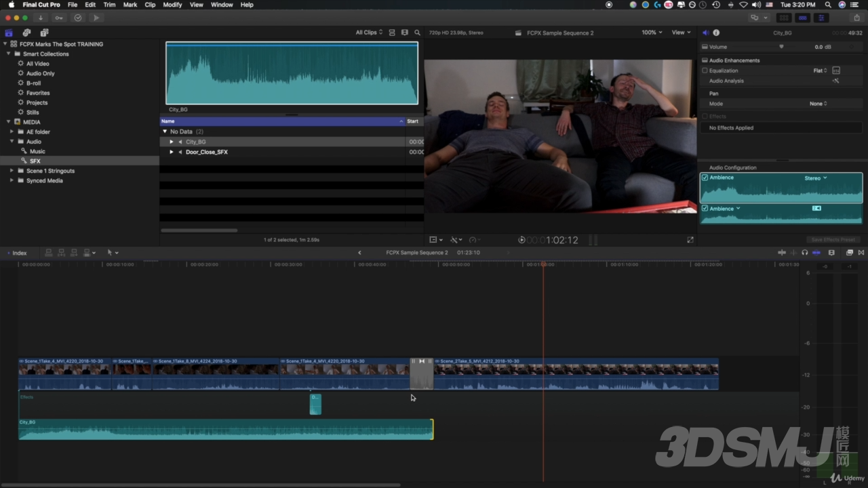Open the Photos and Audio sidebar
868x488 pixels.
click(x=26, y=33)
